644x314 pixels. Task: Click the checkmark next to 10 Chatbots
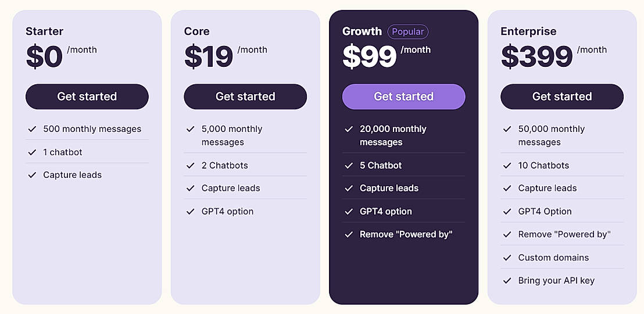pos(507,166)
